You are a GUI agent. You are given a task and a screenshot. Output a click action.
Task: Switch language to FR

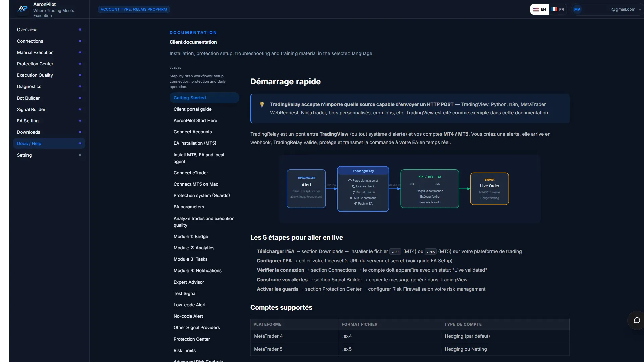(558, 9)
